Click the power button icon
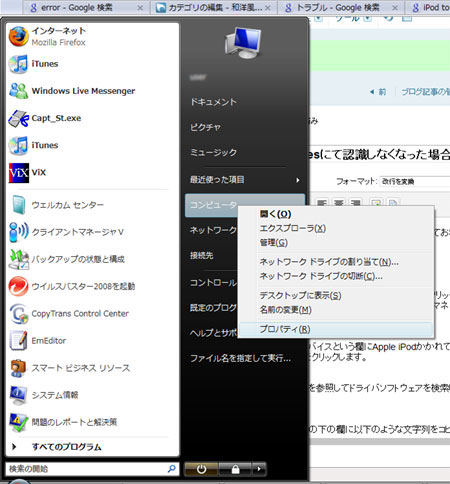Viewport: 450px width, 484px height. 201,469
